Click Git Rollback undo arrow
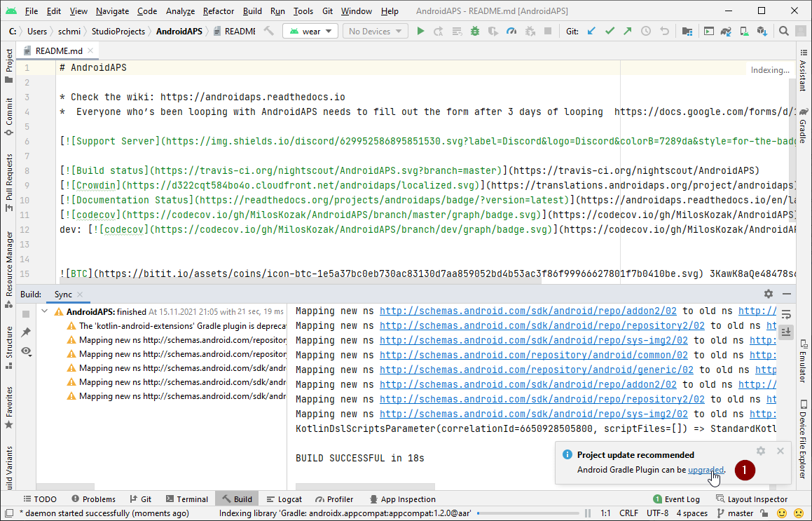 [664, 31]
